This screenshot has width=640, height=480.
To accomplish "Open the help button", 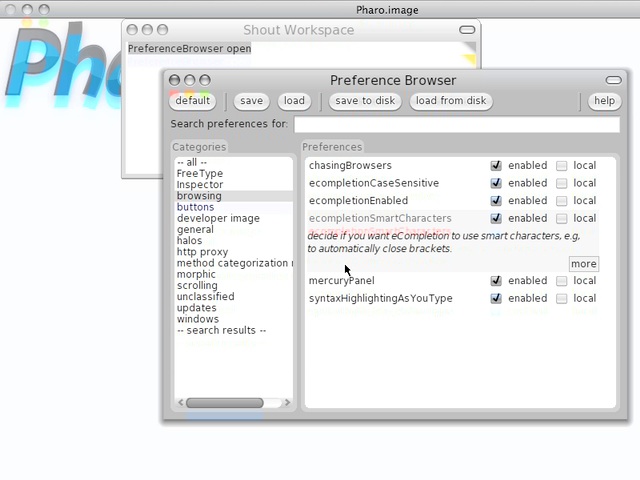I will [604, 101].
